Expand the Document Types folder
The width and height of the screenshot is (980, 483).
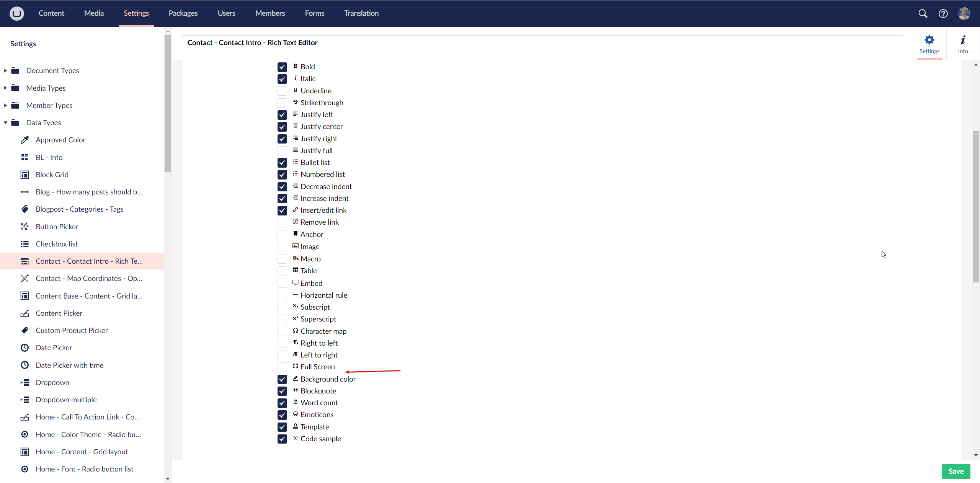coord(5,70)
